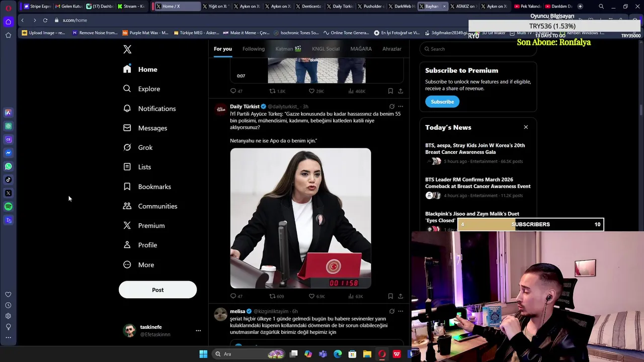Open a new browser tab
The image size is (644, 362).
pos(580,6)
